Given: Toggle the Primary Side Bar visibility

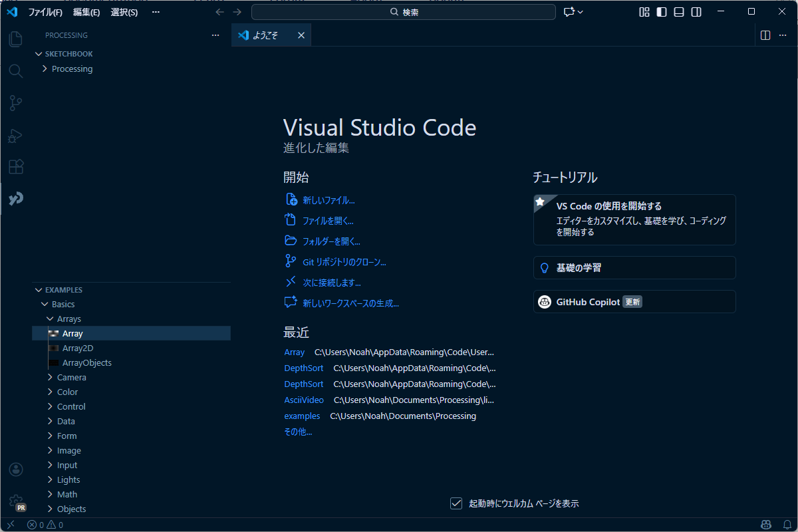Looking at the screenshot, I should click(x=661, y=11).
